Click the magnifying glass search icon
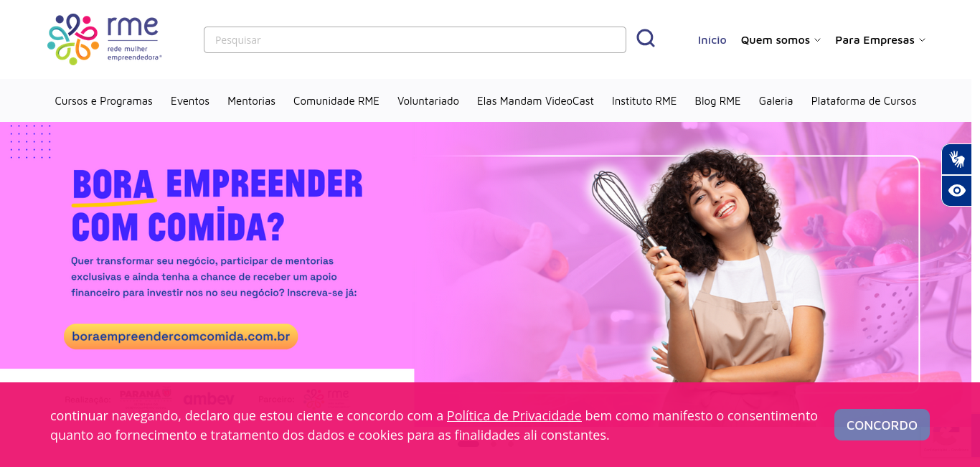 [x=646, y=39]
